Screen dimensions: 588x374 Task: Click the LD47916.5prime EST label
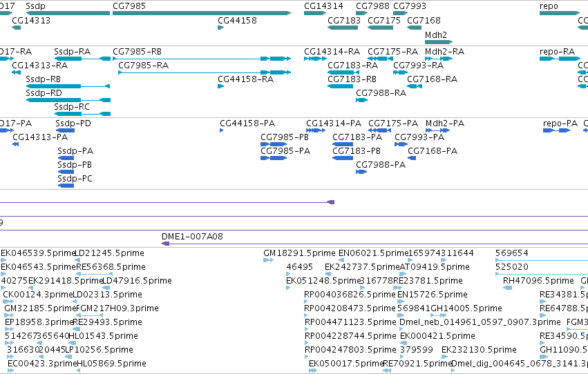[x=137, y=280]
